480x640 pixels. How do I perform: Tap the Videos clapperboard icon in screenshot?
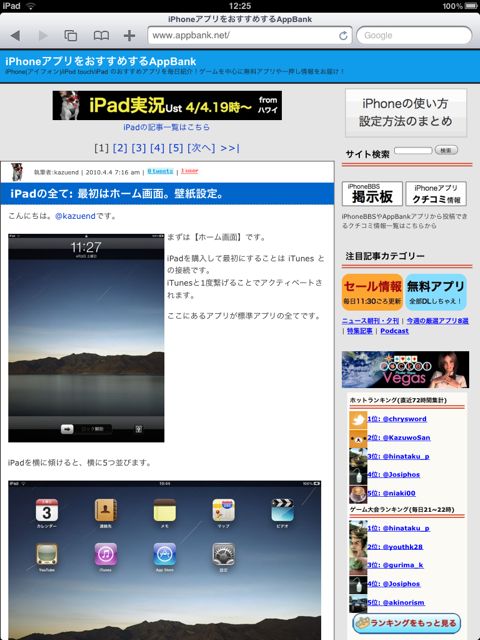tap(282, 510)
